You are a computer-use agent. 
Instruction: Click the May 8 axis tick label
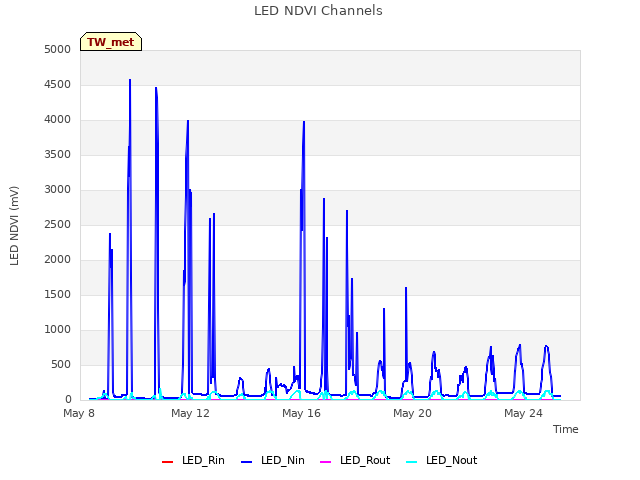click(x=79, y=413)
